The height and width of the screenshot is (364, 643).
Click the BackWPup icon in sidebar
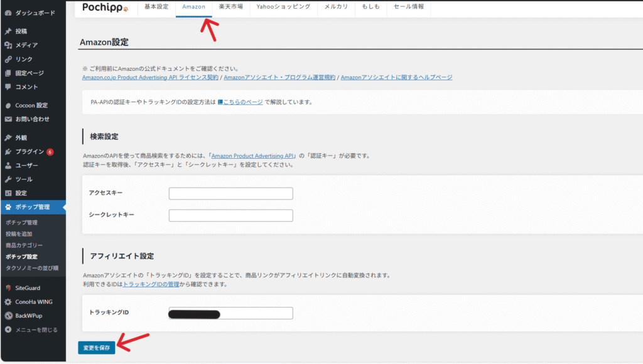[8, 316]
